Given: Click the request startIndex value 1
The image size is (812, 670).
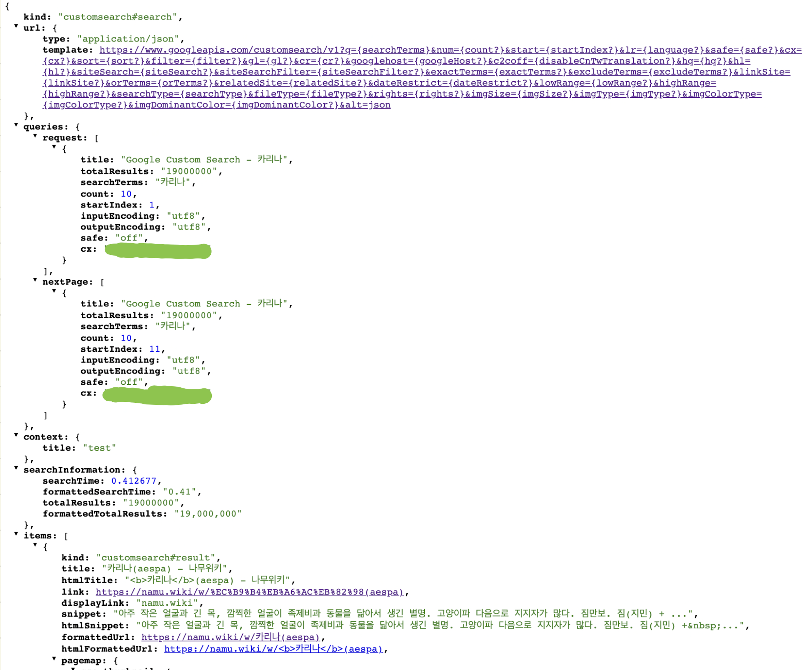Looking at the screenshot, I should coord(152,205).
